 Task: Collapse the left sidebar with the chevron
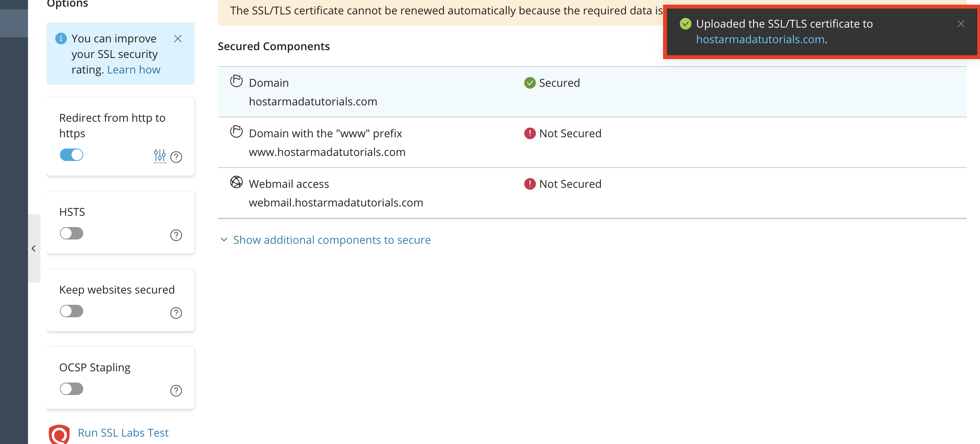[x=34, y=248]
